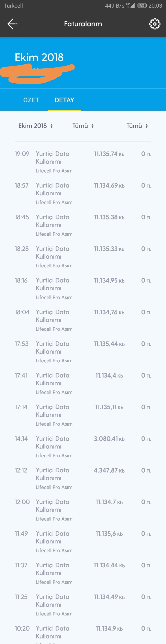Switch to the ÖZET tab
This screenshot has width=166, height=644.
pyautogui.click(x=31, y=100)
